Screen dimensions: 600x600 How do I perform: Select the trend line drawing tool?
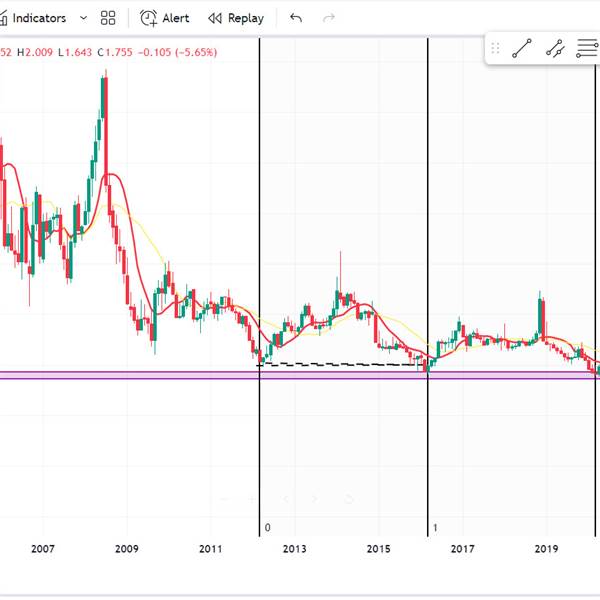click(x=522, y=48)
